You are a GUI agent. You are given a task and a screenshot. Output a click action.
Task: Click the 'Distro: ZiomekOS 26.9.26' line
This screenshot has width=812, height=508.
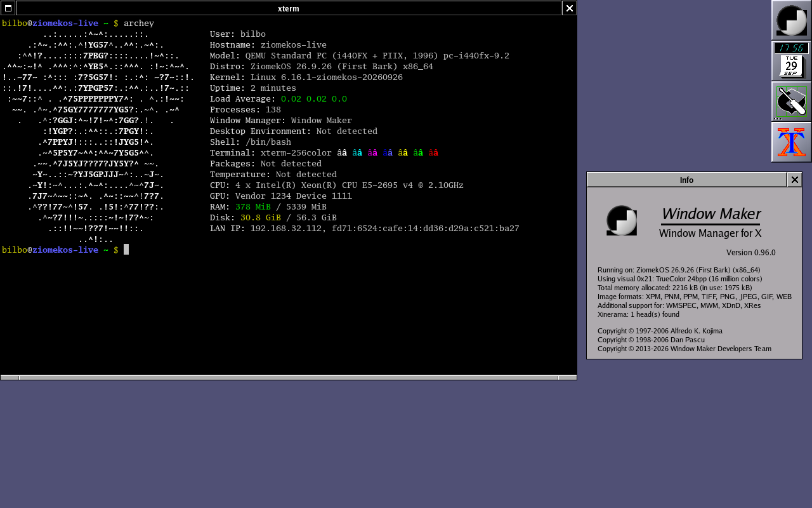[x=322, y=67]
